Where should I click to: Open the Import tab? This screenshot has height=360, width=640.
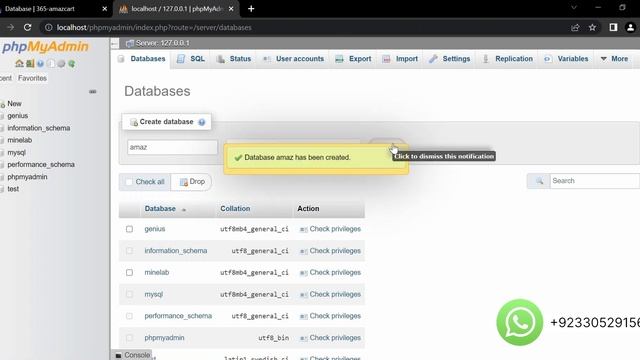[400, 59]
